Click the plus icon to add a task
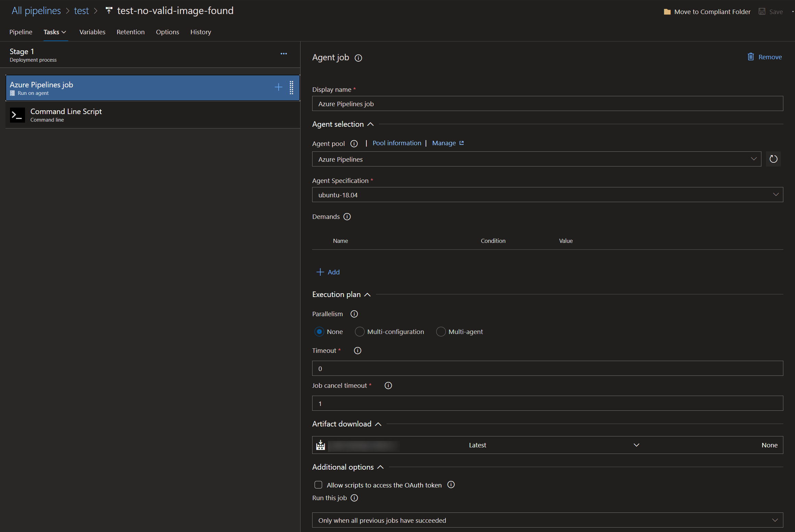The width and height of the screenshot is (795, 532). (x=278, y=87)
